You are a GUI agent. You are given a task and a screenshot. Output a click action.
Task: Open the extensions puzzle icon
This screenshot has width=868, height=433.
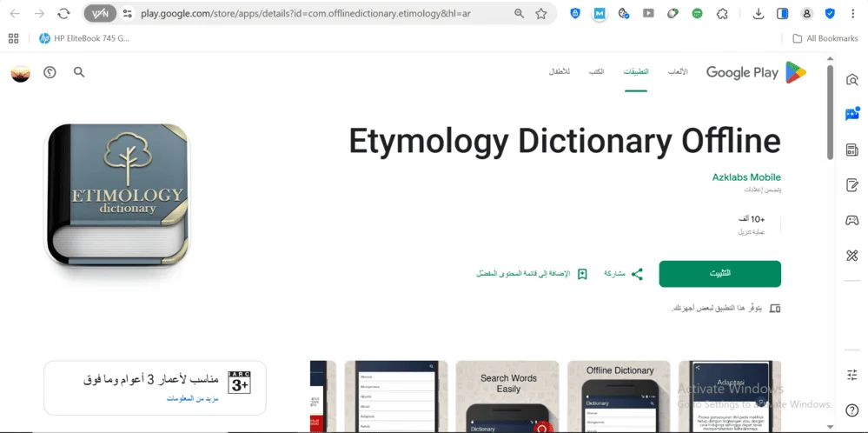click(x=722, y=14)
